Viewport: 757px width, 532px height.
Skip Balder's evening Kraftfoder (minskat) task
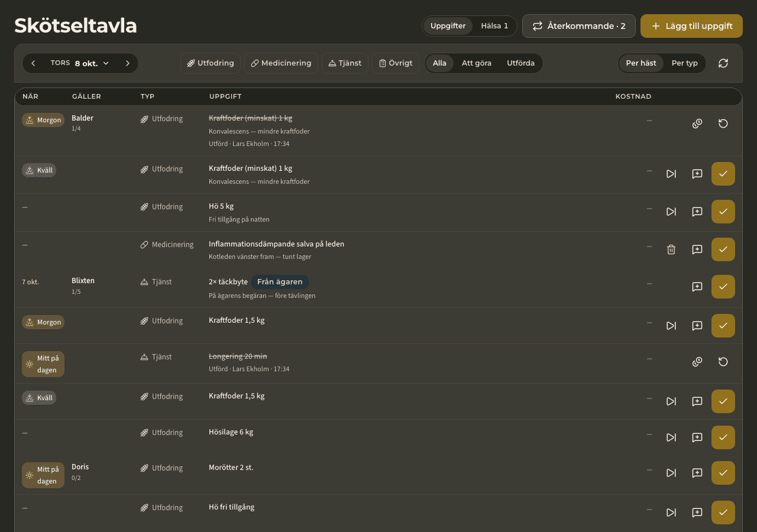(671, 174)
